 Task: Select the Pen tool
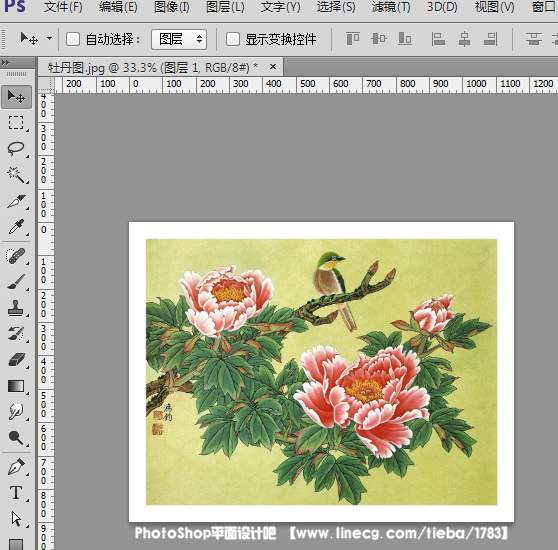tap(16, 467)
